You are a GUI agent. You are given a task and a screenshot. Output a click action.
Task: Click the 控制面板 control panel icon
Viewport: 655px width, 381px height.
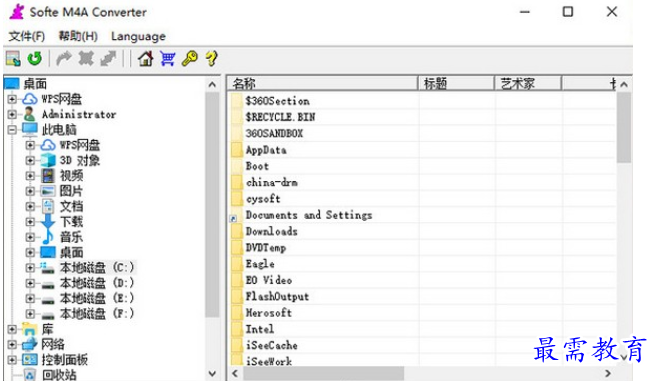point(30,359)
